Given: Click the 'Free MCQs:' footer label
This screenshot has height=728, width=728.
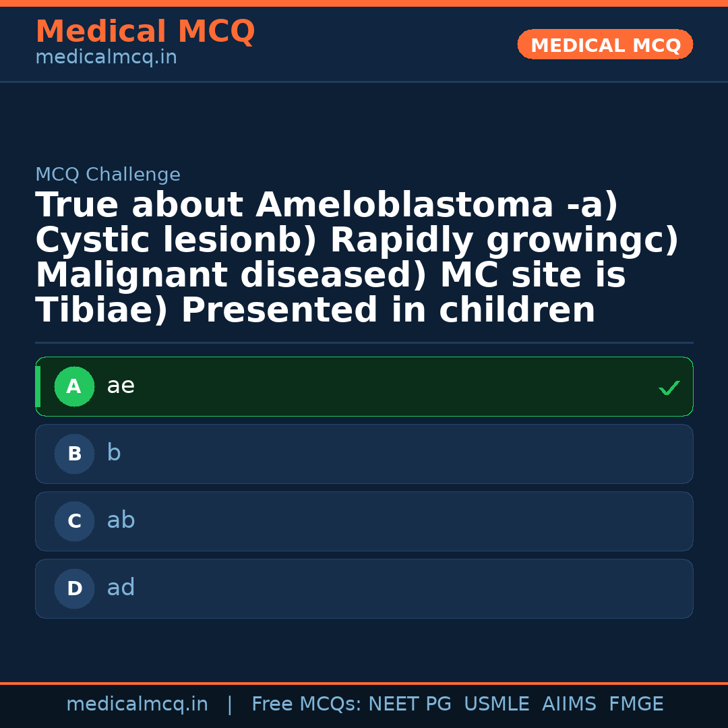Looking at the screenshot, I should (x=307, y=704).
